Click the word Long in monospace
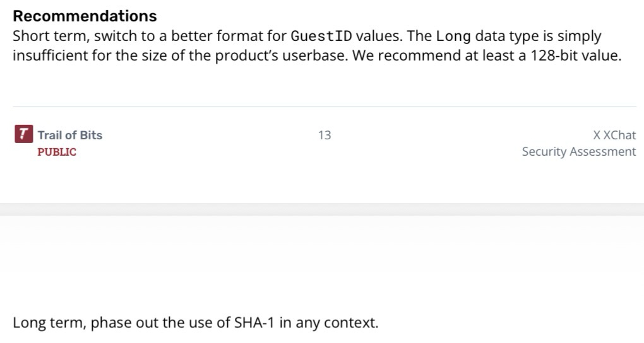The image size is (644, 343). (453, 36)
